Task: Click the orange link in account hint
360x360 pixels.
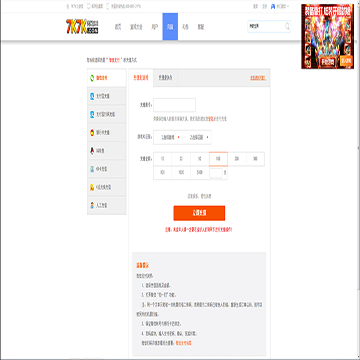Action: tap(211, 119)
